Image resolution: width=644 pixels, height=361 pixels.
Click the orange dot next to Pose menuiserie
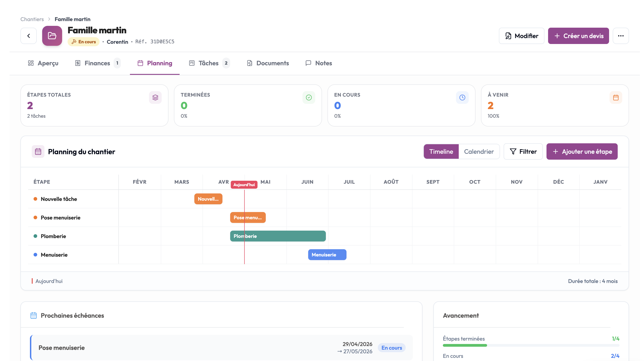(36, 217)
